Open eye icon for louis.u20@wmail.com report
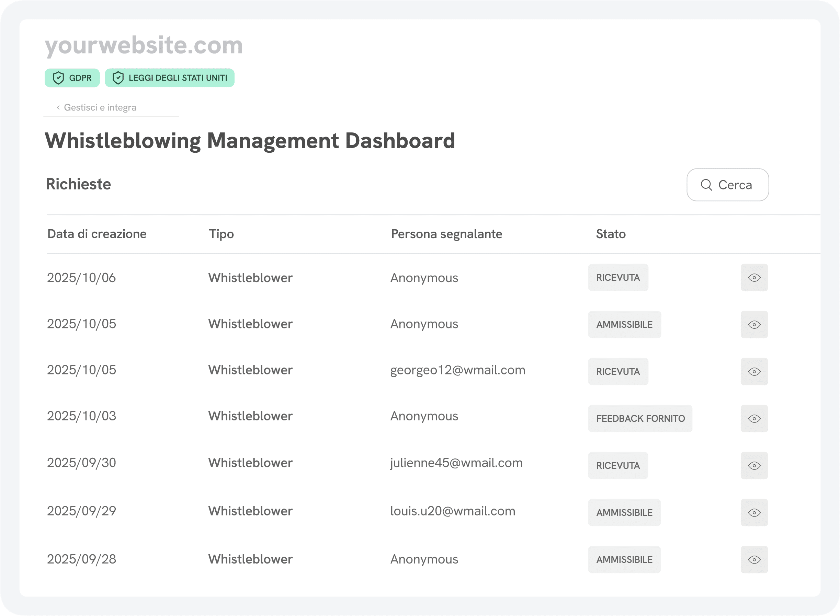The image size is (840, 616). (754, 512)
